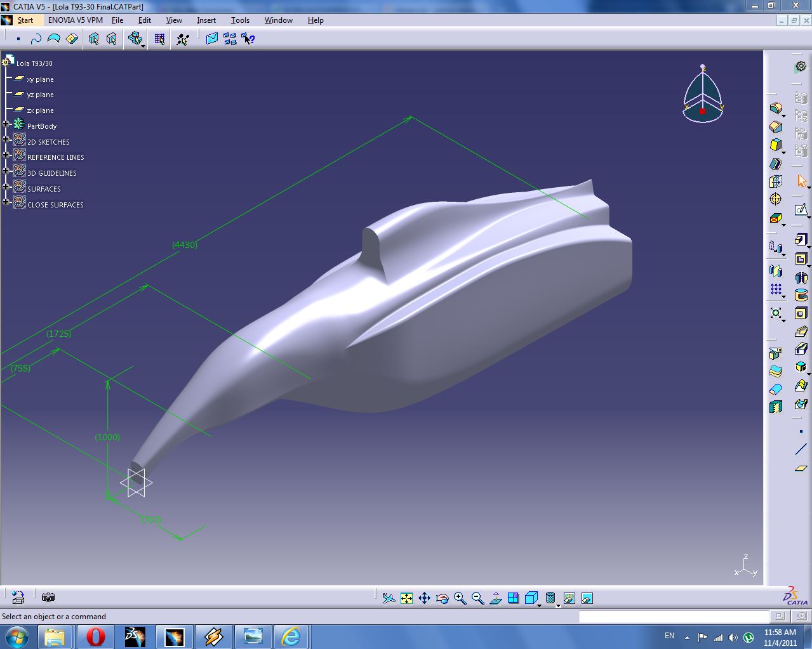Viewport: 812px width, 649px height.
Task: Click the command line input field
Action: 674,617
